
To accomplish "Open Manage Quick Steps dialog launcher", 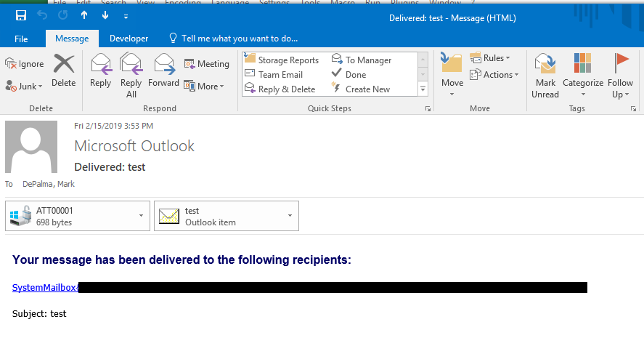I will 428,108.
